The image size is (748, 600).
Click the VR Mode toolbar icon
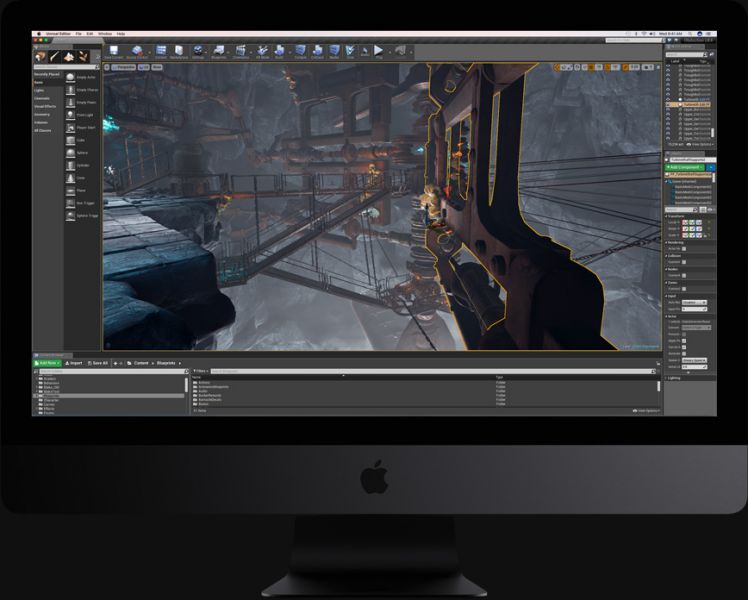click(x=262, y=51)
